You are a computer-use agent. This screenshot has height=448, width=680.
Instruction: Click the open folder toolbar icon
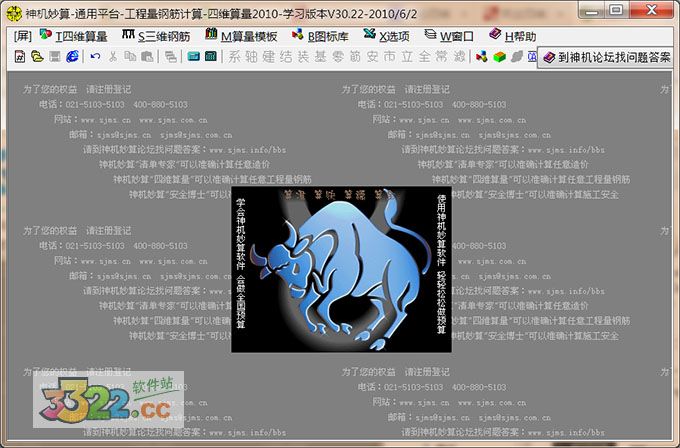coord(37,56)
